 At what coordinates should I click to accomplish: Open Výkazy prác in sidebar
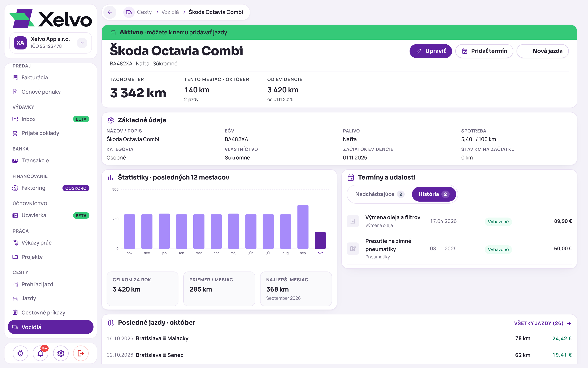(x=51, y=243)
